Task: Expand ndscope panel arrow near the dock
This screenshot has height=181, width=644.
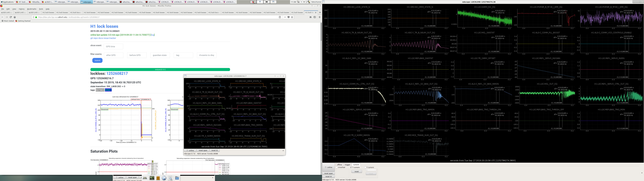Action: [212, 177]
